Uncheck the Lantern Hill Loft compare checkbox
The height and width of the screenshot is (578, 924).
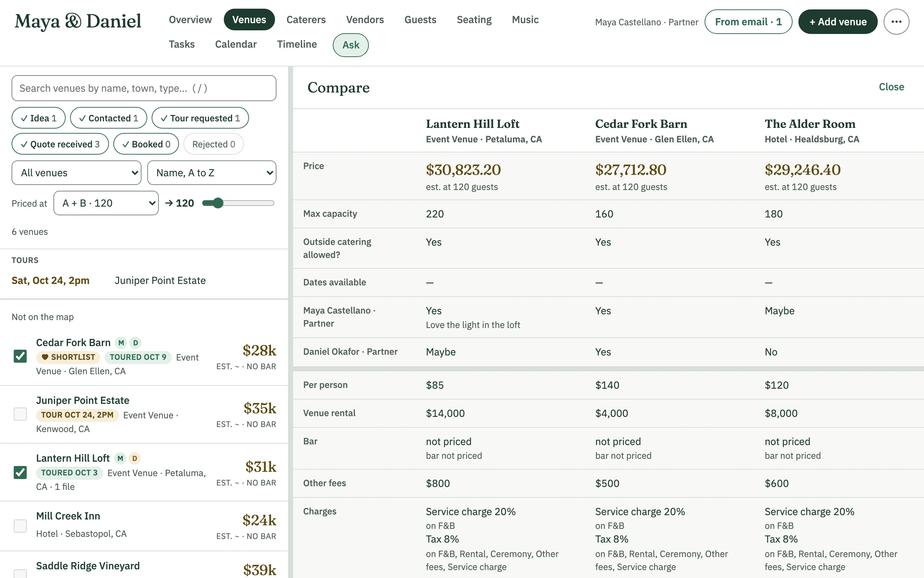pos(20,473)
